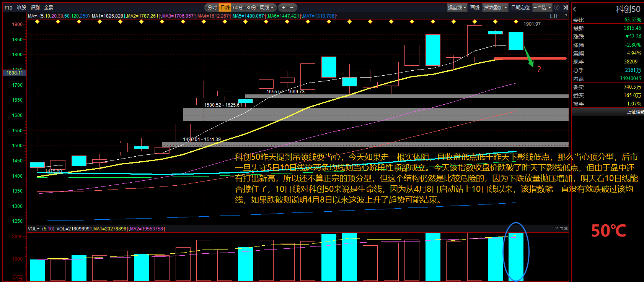
Task: Click the ETF label on the chart
Action: coord(554,16)
